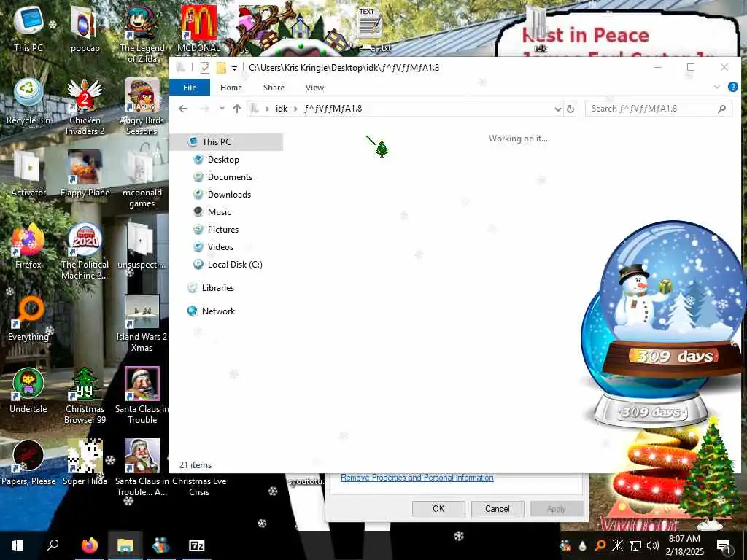Switch to the View ribbon tab
Viewport: 747px width, 560px height.
(314, 87)
